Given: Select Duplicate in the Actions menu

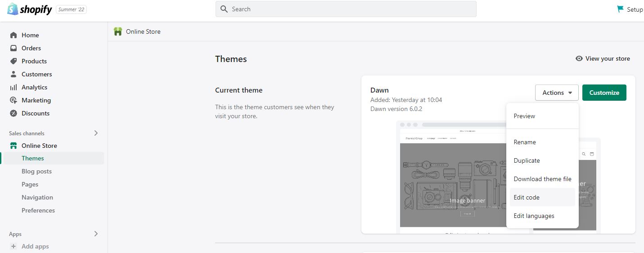Looking at the screenshot, I should coord(542,160).
